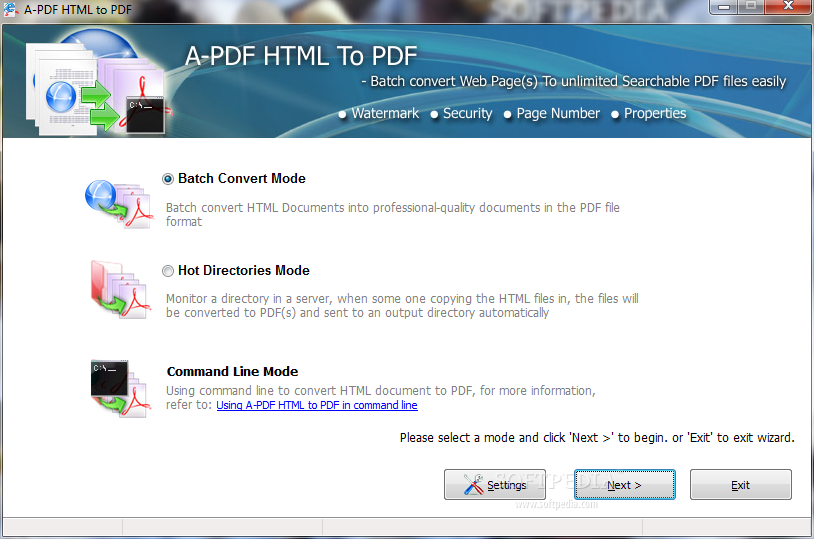Click the Next > button
Image resolution: width=814 pixels, height=539 pixels.
[x=625, y=484]
